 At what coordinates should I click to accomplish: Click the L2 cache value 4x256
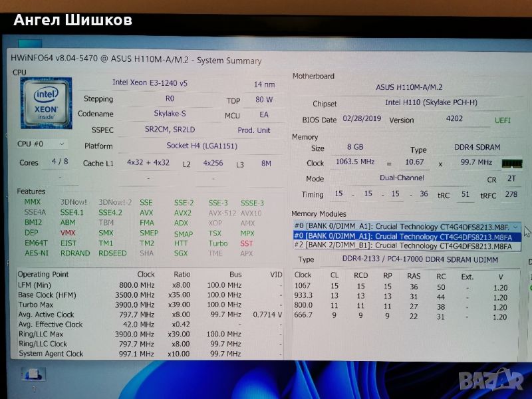tap(213, 163)
